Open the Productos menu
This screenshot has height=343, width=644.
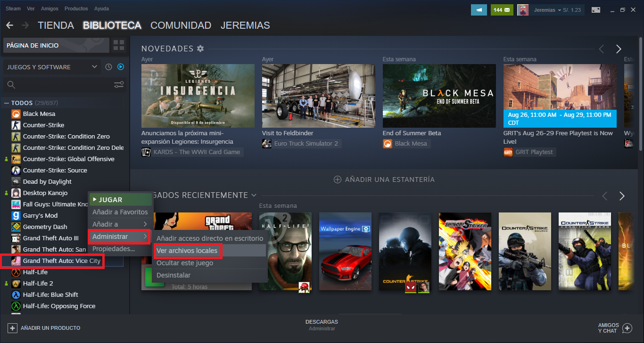pyautogui.click(x=76, y=8)
